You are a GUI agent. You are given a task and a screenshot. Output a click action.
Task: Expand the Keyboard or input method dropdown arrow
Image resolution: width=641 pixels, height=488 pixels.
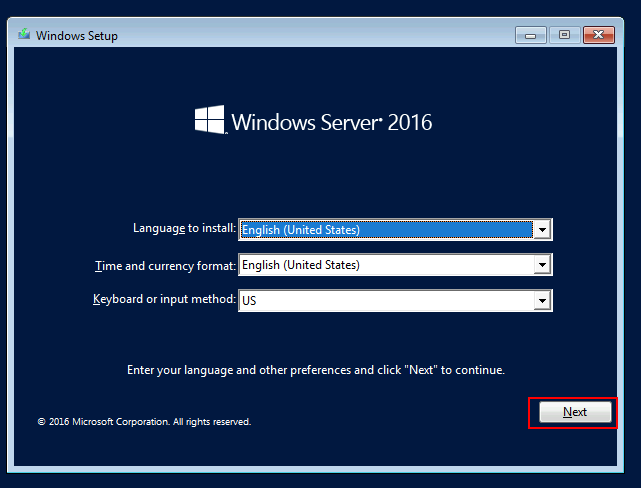tap(542, 300)
